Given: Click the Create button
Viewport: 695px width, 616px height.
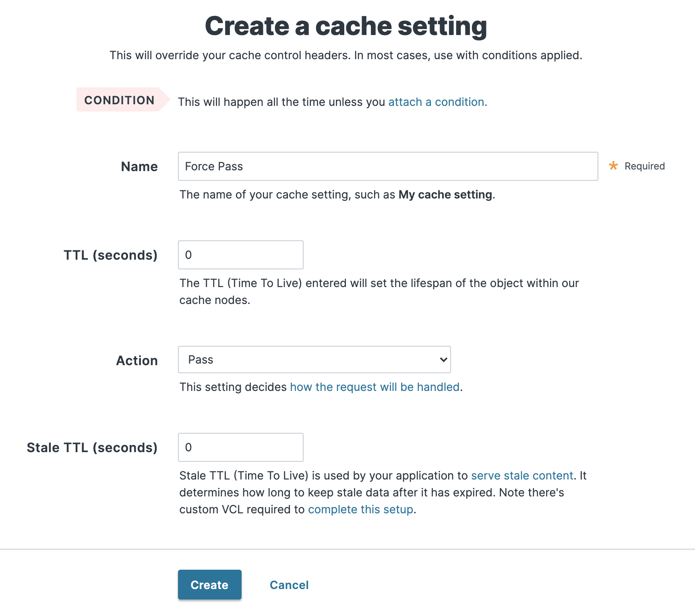Looking at the screenshot, I should click(x=209, y=585).
